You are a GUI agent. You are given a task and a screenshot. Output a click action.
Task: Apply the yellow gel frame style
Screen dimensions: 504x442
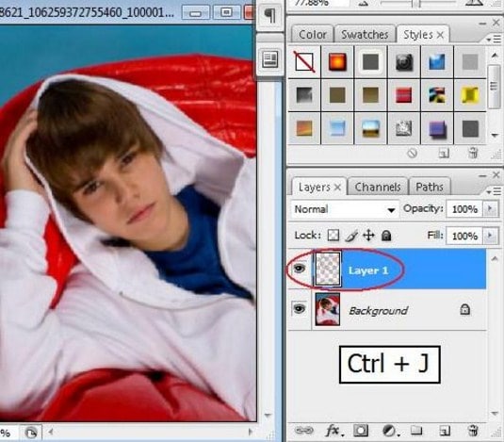point(470,95)
